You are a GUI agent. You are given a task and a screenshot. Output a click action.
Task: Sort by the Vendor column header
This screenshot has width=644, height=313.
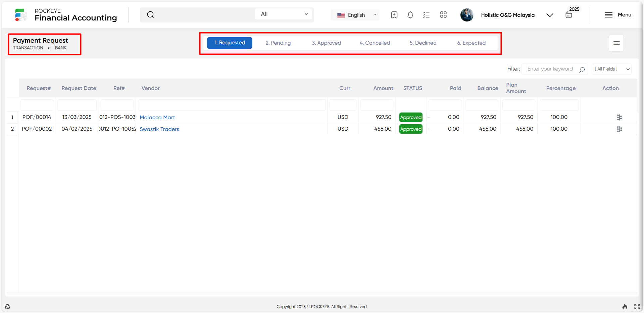tap(150, 88)
